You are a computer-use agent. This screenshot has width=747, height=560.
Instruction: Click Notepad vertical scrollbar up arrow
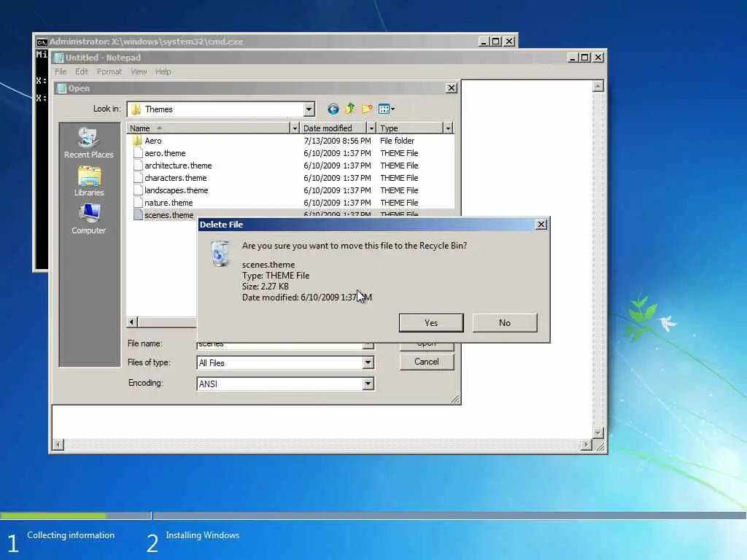point(598,86)
